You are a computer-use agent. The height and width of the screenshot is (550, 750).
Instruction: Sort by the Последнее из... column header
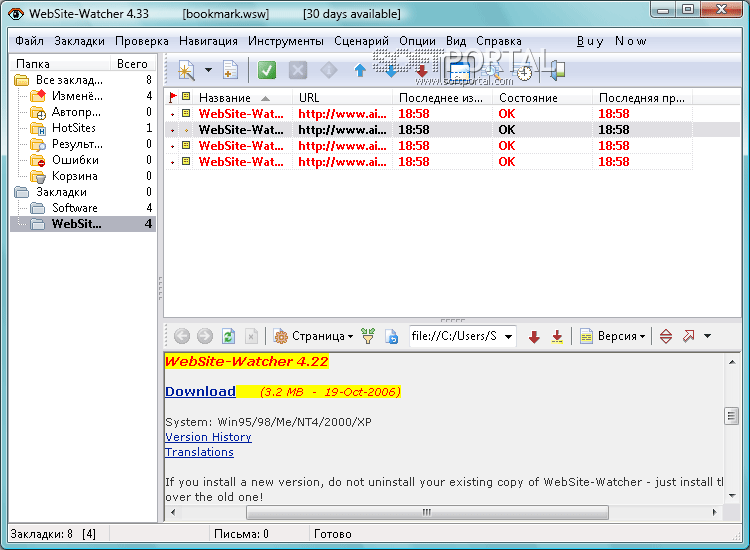442,98
